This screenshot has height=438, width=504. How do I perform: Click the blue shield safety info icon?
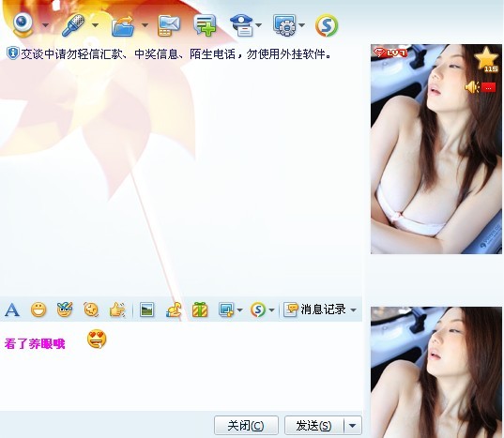[13, 53]
